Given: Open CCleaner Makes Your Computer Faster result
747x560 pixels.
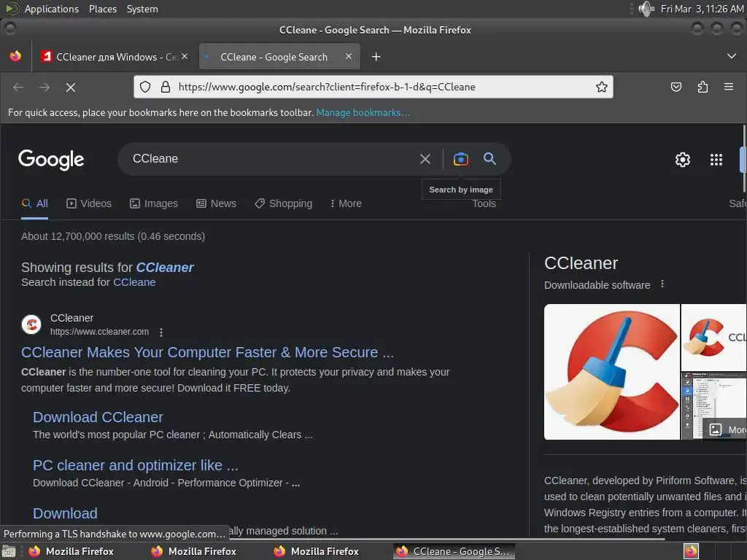Looking at the screenshot, I should pyautogui.click(x=207, y=352).
